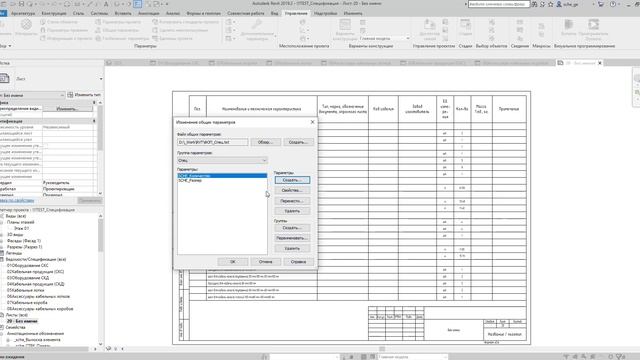Image resolution: width=640 pixels, height=360 pixels.
Task: Open the Группа параметров dropdown in dialog
Action: [222, 160]
